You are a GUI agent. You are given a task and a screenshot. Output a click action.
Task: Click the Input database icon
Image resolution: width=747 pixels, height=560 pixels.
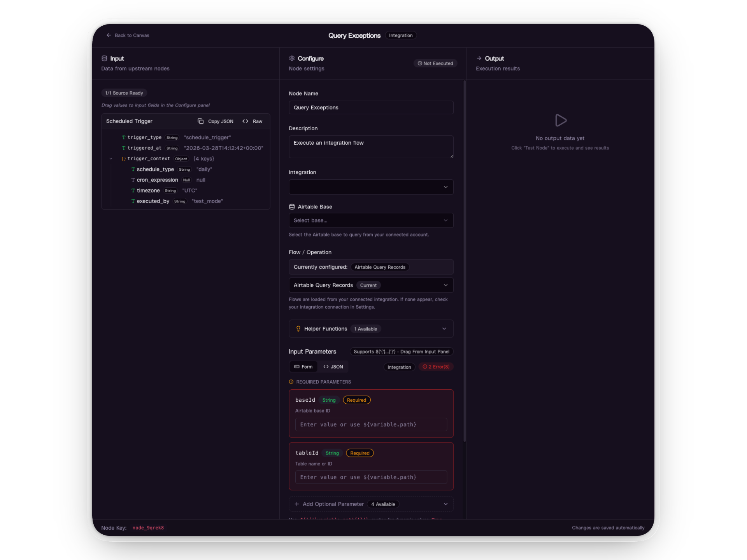104,58
